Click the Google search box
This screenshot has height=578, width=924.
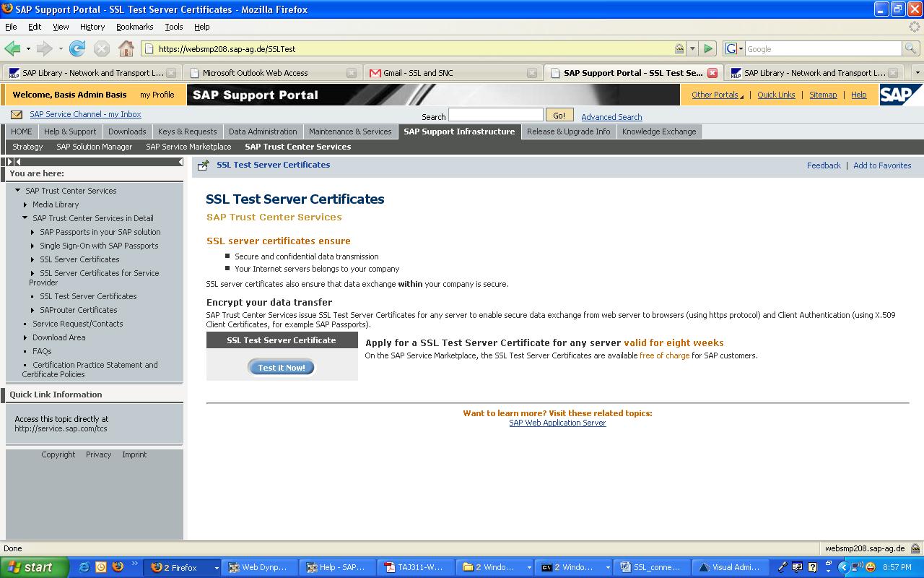823,48
